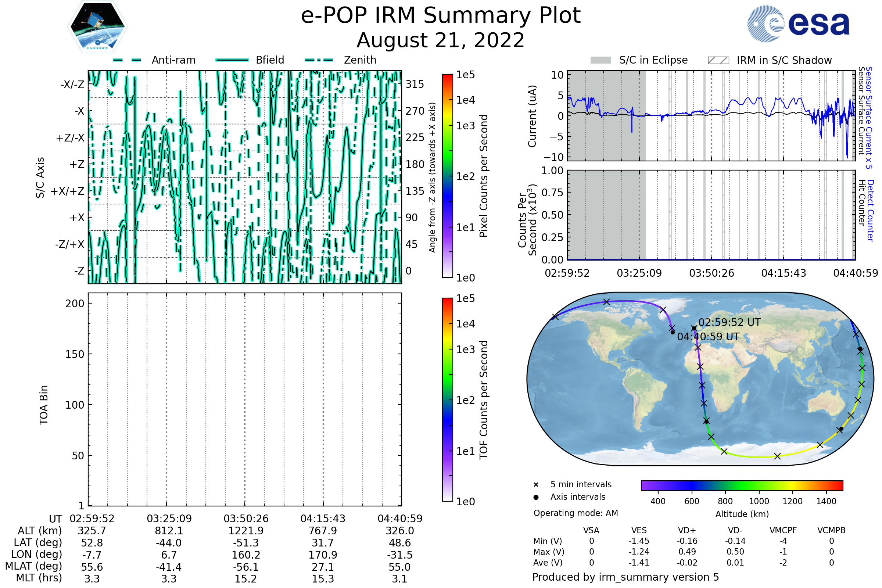
Task: Click the Zenith dash-dot legend sample
Action: (x=319, y=60)
